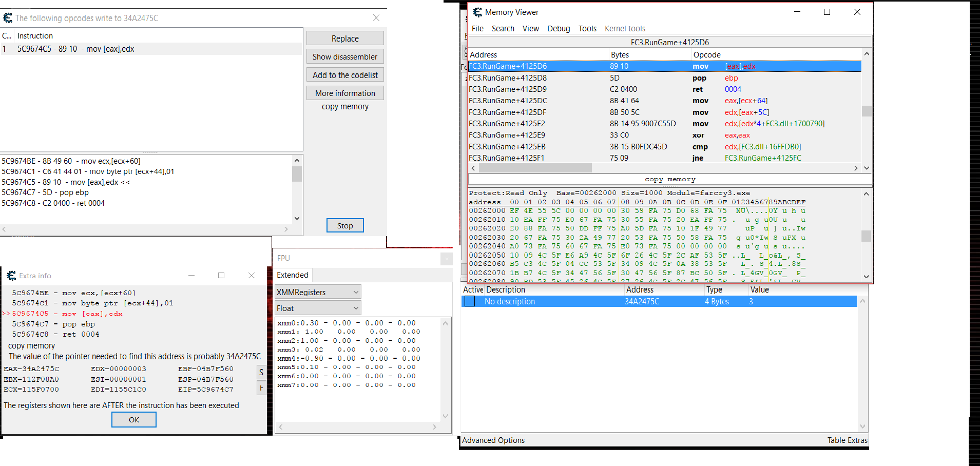Click Value column header in address list
Viewport: 980px width, 466px height.
point(760,289)
